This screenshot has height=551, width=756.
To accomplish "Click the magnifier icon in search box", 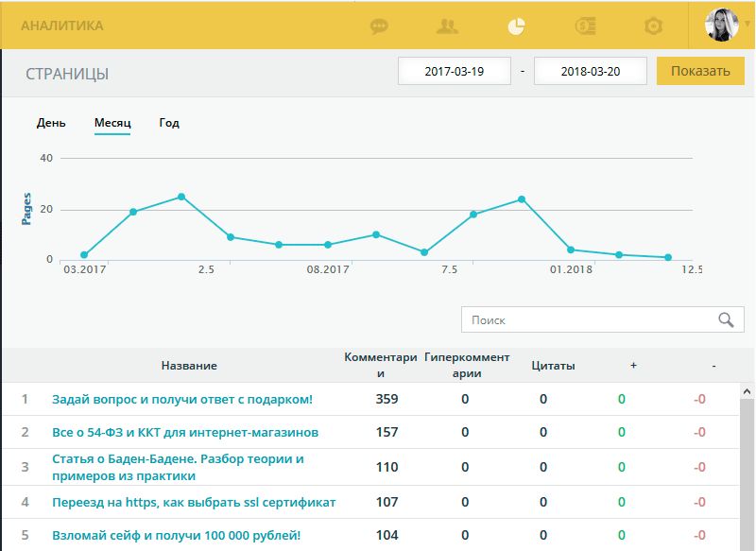I will [x=726, y=320].
